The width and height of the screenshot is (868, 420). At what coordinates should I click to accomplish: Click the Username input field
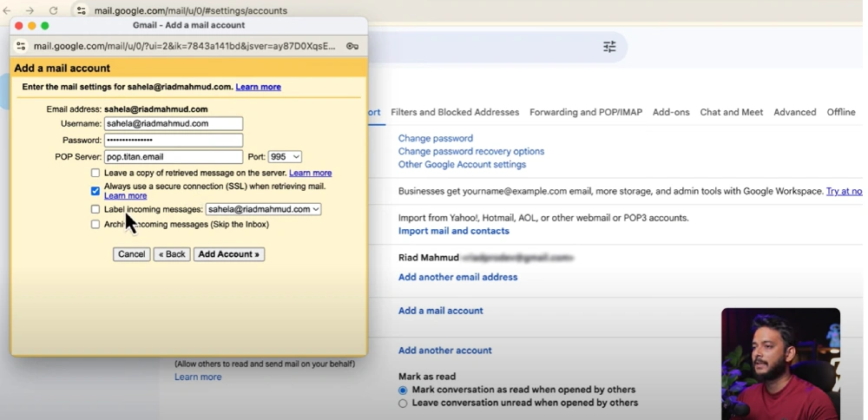pyautogui.click(x=174, y=123)
